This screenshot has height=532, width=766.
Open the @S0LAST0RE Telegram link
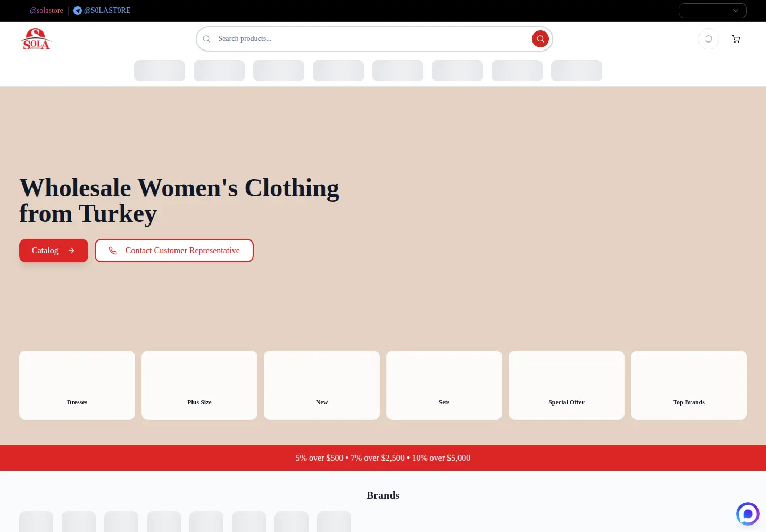(102, 11)
